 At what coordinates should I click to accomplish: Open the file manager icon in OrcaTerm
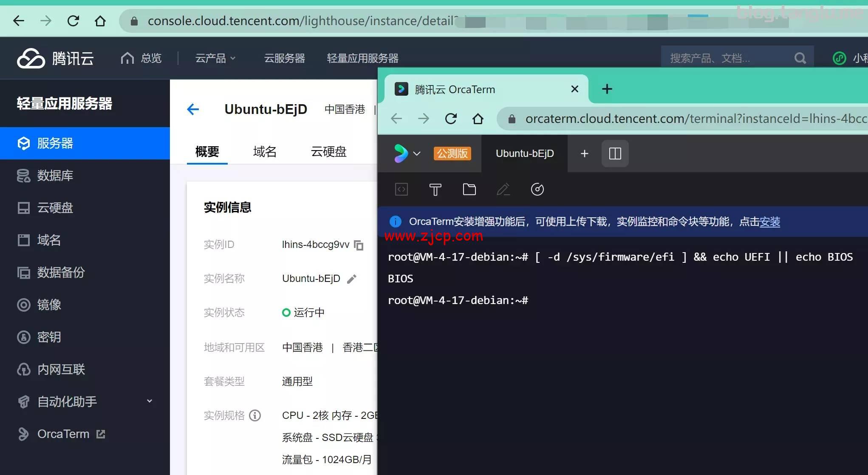(469, 190)
